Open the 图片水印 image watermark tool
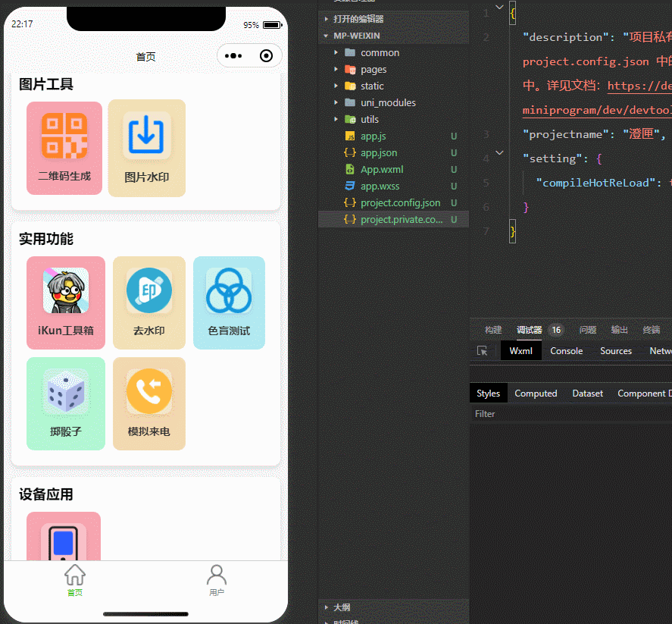This screenshot has height=624, width=672. pos(146,149)
